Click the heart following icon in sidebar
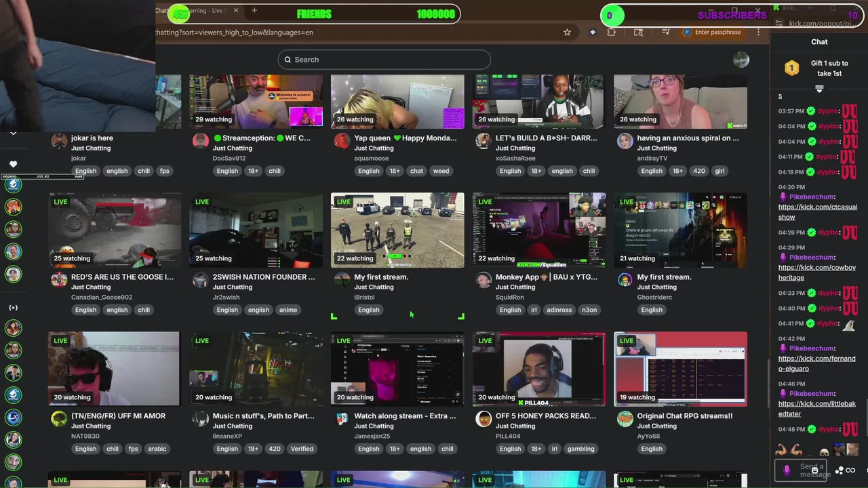868x488 pixels. (x=13, y=164)
